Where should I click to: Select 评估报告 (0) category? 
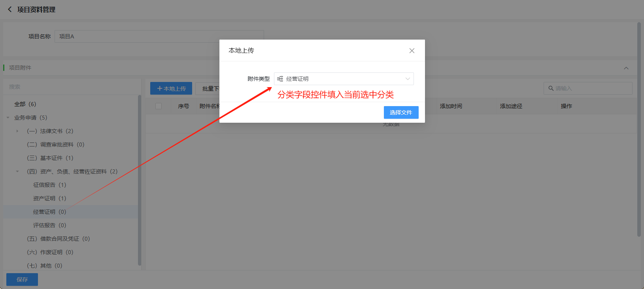[49, 225]
